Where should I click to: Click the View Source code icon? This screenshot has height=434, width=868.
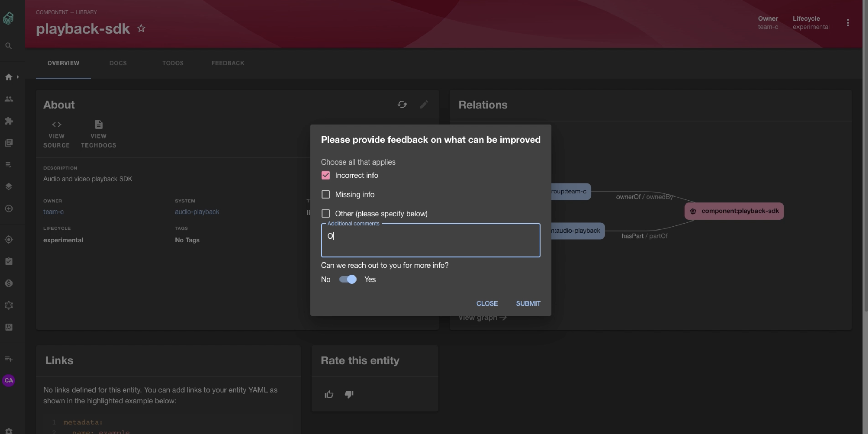57,124
